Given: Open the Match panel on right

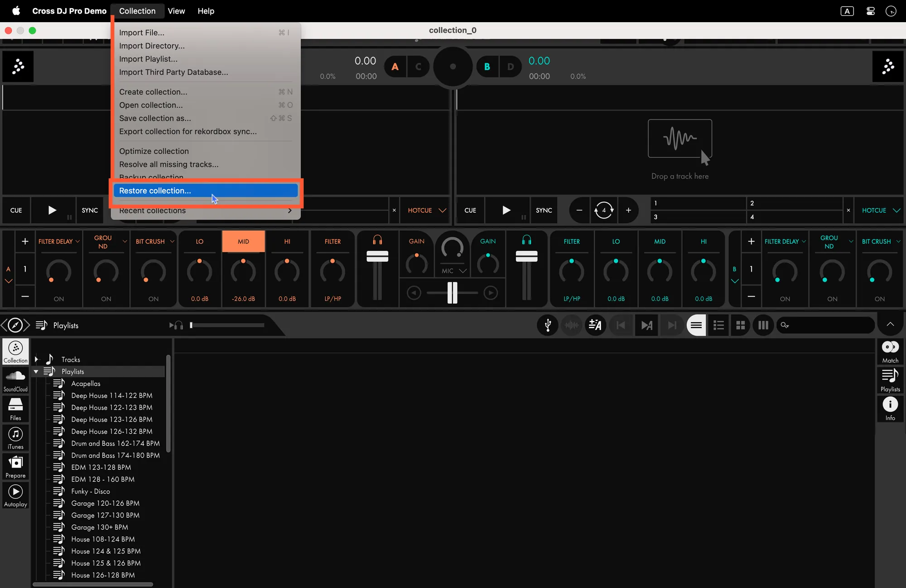Looking at the screenshot, I should (890, 352).
